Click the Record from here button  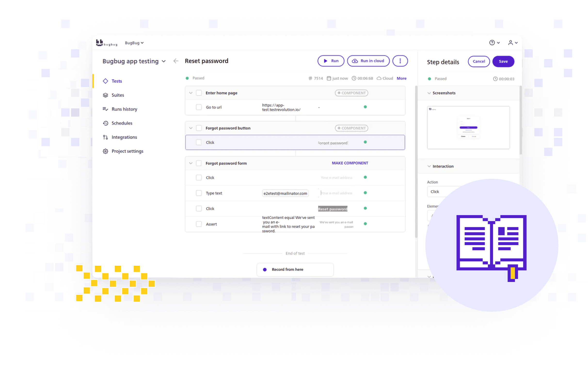click(295, 270)
